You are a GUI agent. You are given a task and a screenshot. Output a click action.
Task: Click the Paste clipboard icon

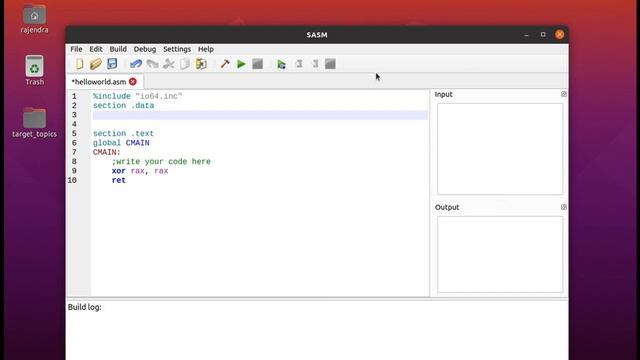(201, 64)
